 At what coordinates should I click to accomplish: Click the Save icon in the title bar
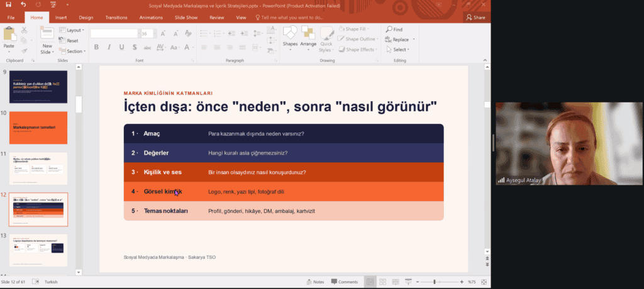[9, 5]
